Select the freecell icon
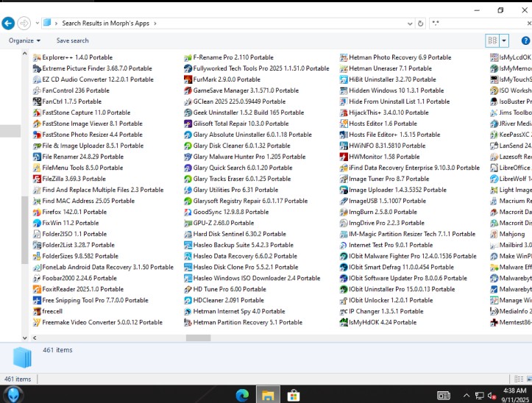The height and width of the screenshot is (403, 532). click(x=37, y=311)
